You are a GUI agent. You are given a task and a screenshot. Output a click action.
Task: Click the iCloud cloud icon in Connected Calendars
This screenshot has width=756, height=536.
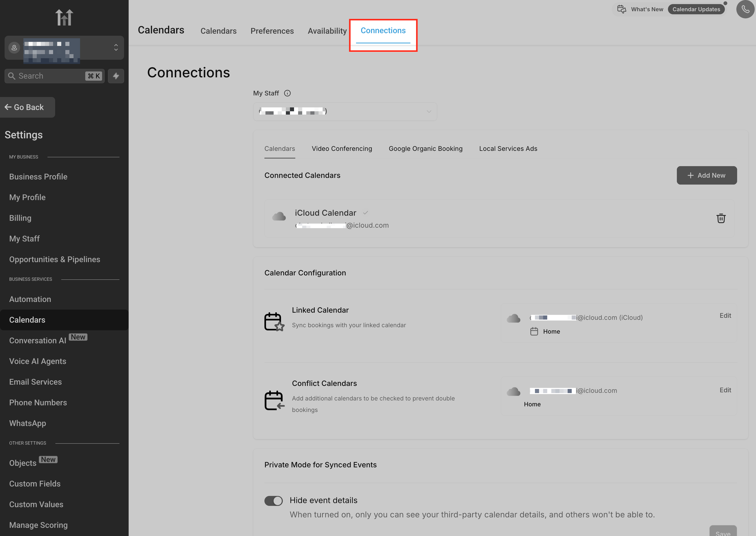pyautogui.click(x=279, y=216)
